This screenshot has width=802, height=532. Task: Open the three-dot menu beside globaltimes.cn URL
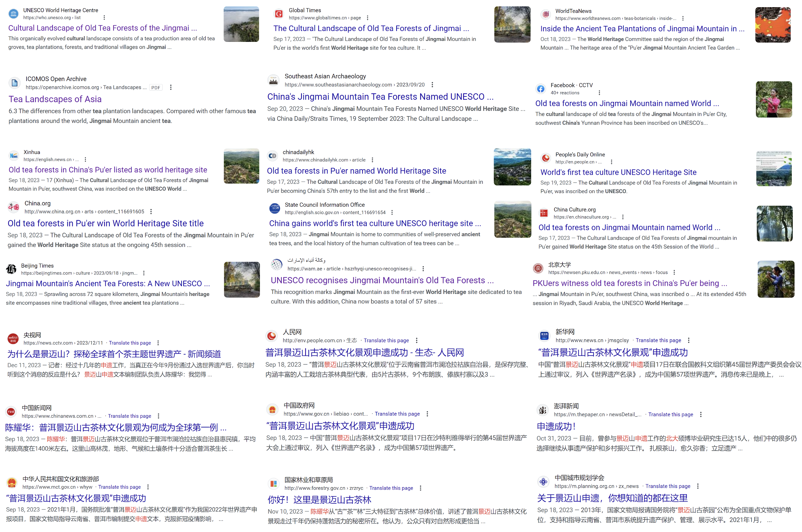pyautogui.click(x=367, y=18)
